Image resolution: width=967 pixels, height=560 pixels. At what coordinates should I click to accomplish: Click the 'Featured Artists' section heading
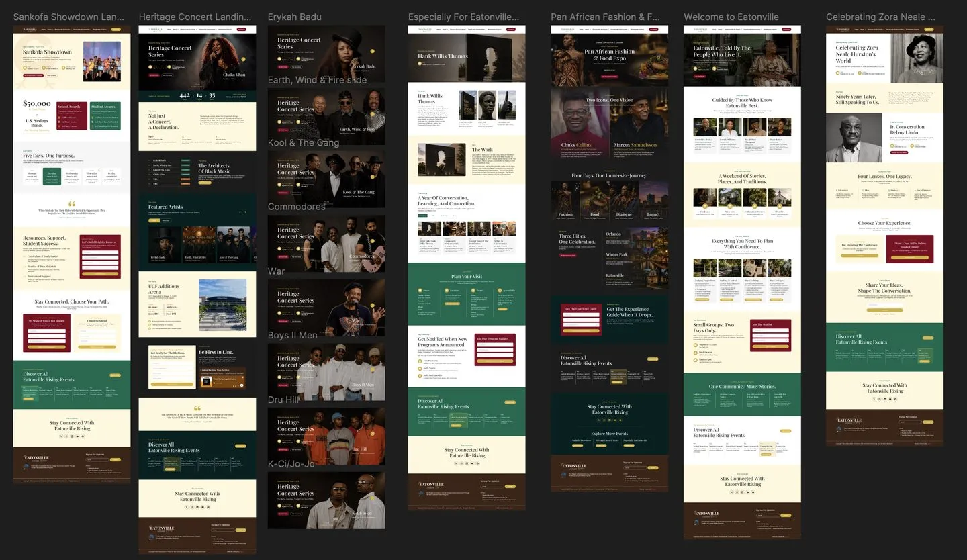pyautogui.click(x=165, y=207)
